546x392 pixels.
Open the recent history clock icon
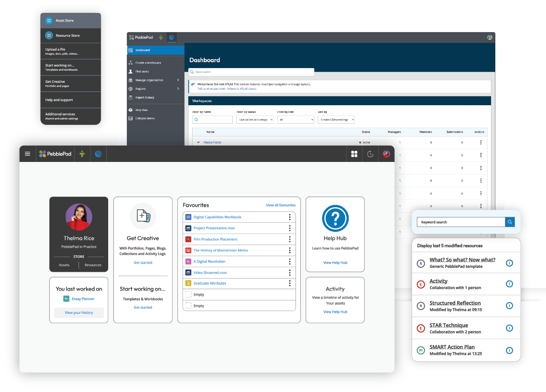click(370, 154)
